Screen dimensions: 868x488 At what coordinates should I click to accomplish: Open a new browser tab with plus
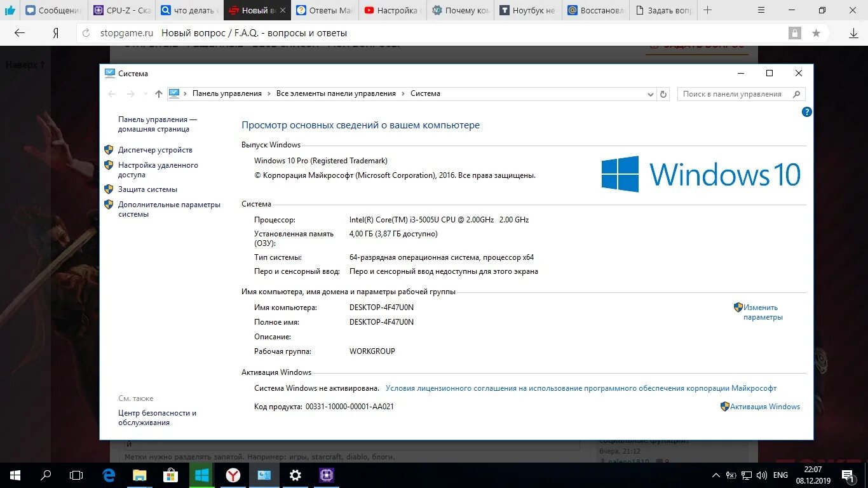point(707,10)
